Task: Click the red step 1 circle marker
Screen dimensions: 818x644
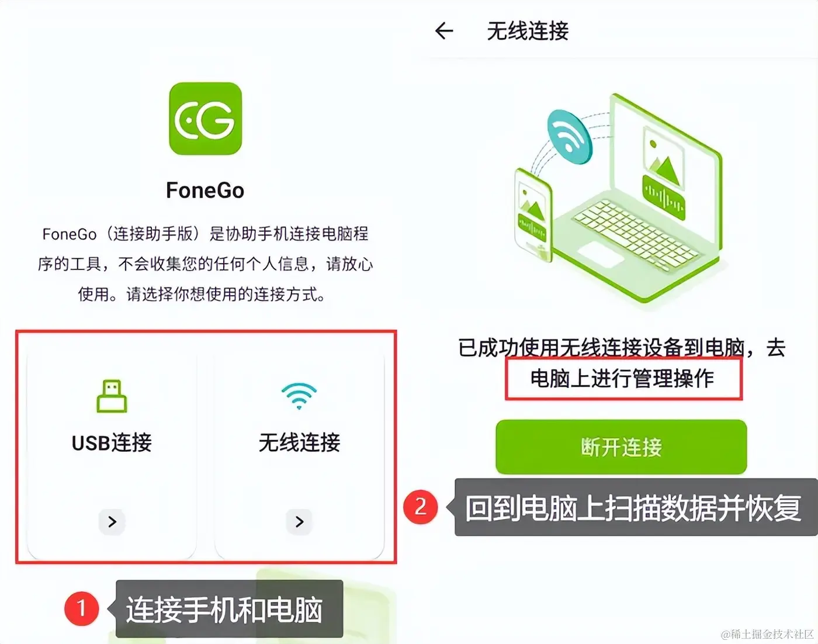Action: [82, 608]
